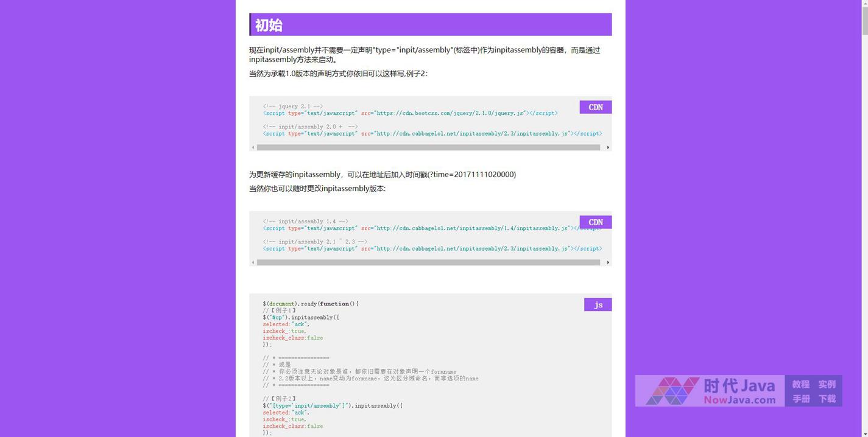Select the 下载 link
This screenshot has width=868, height=437.
click(x=827, y=399)
